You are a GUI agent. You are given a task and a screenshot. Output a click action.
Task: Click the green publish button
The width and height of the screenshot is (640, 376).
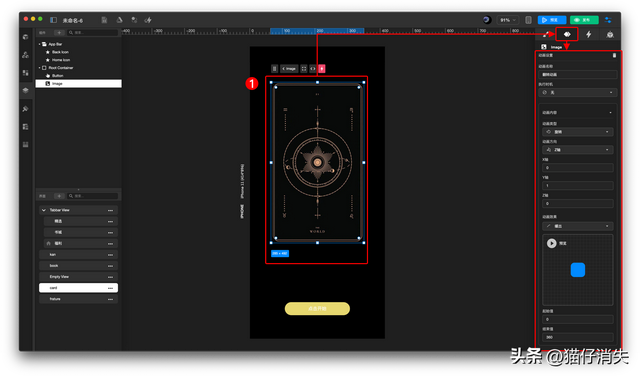click(x=584, y=20)
